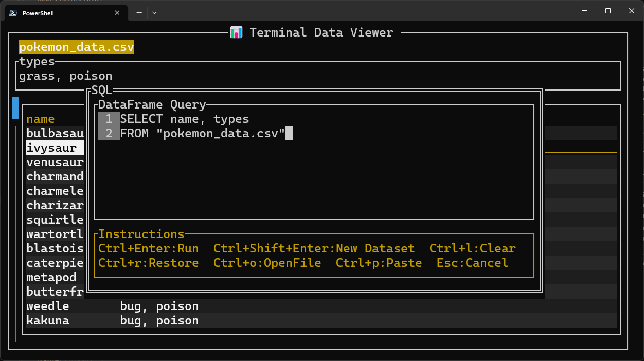644x361 pixels.
Task: Select the pokemon_data.csv dataset tab
Action: point(77,47)
